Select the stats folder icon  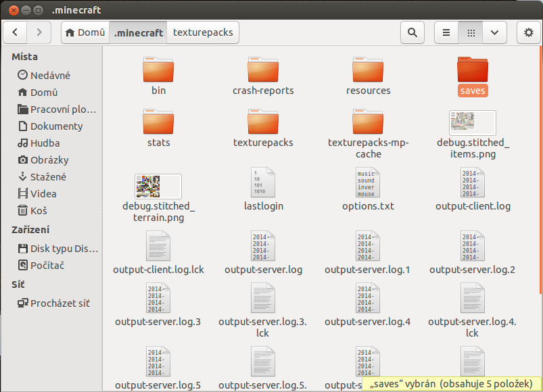(158, 122)
